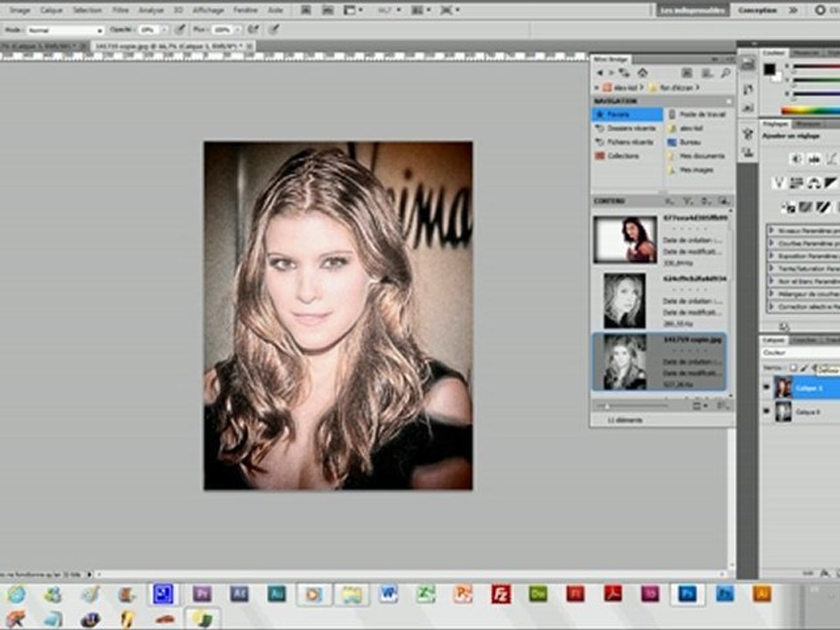Open CS Live icon at top right
The image size is (840, 630).
coord(820,10)
